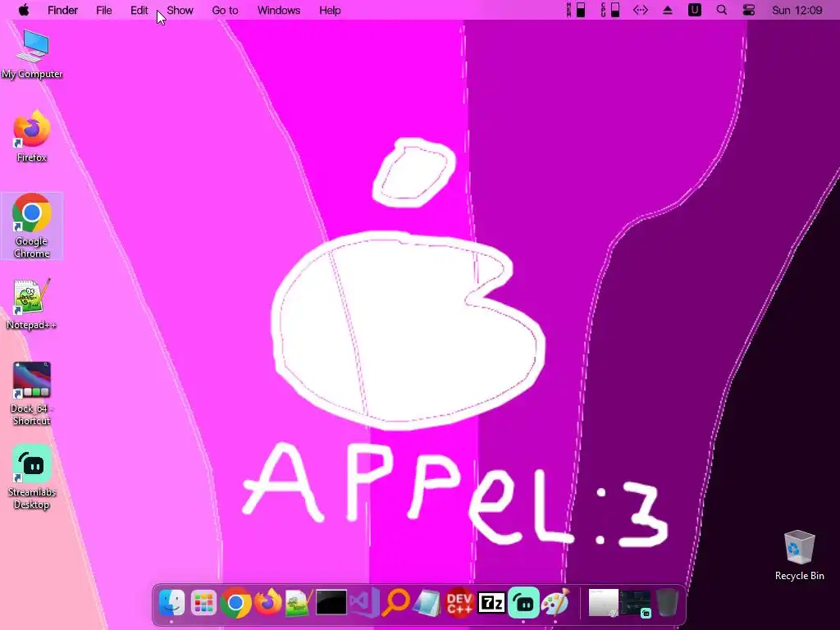Open the Show menu
This screenshot has height=630, width=840.
tap(180, 10)
